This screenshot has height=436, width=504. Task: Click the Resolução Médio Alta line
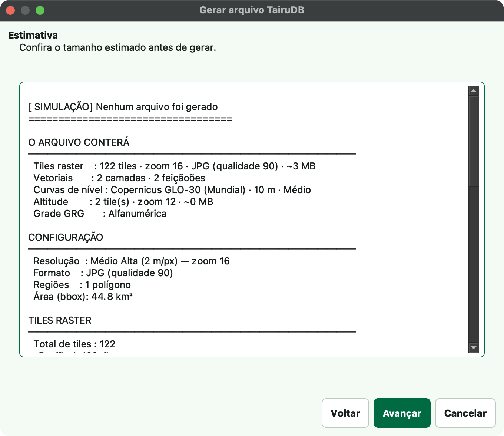click(132, 261)
